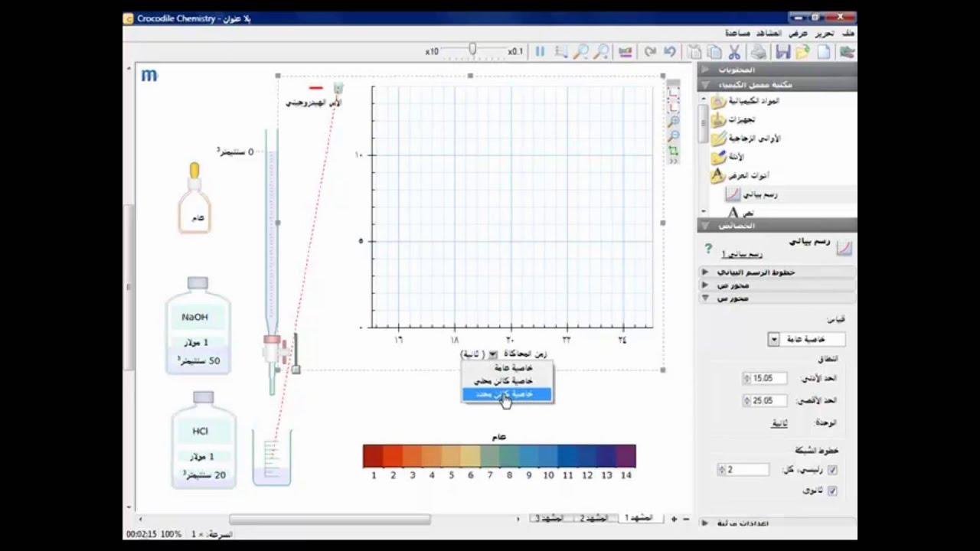Click the simulation speed slider handle
Viewport: 980px width, 551px height.
pyautogui.click(x=472, y=50)
